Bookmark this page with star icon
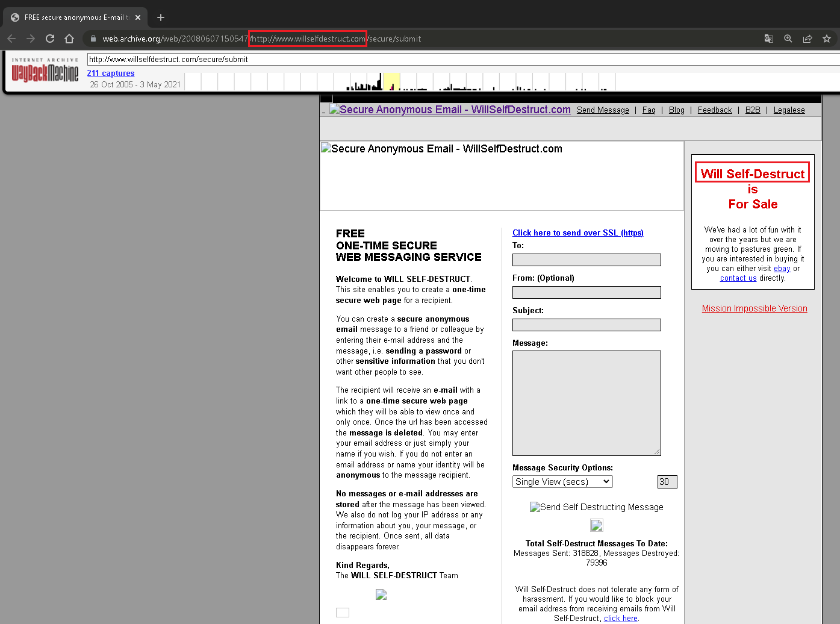The width and height of the screenshot is (840, 624). click(x=827, y=39)
